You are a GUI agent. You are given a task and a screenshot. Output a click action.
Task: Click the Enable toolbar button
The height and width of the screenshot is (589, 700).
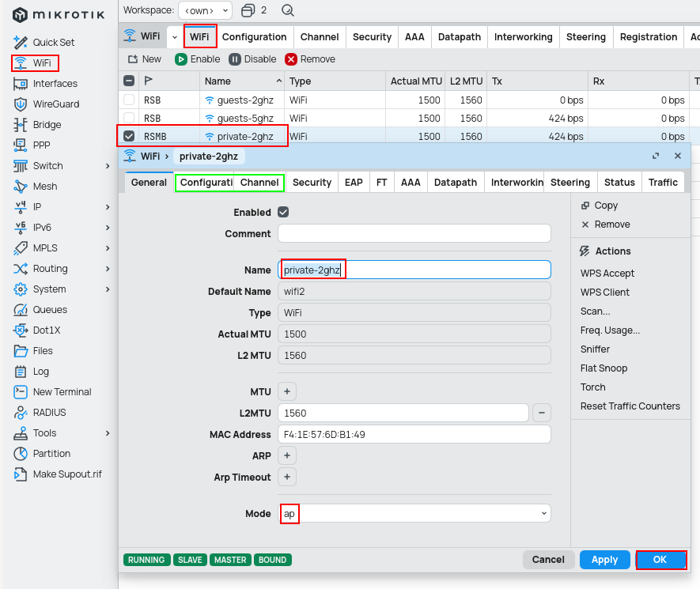(197, 59)
